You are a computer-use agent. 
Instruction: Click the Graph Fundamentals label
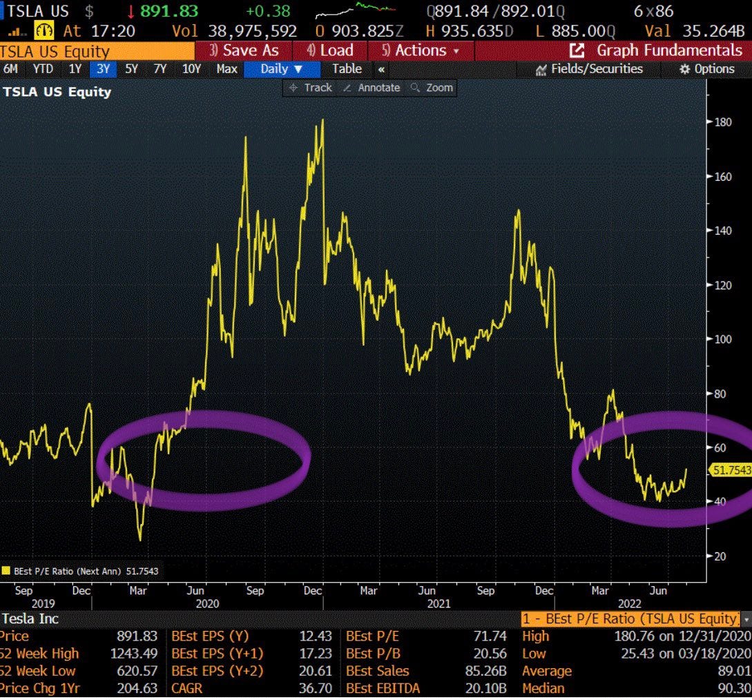669,50
